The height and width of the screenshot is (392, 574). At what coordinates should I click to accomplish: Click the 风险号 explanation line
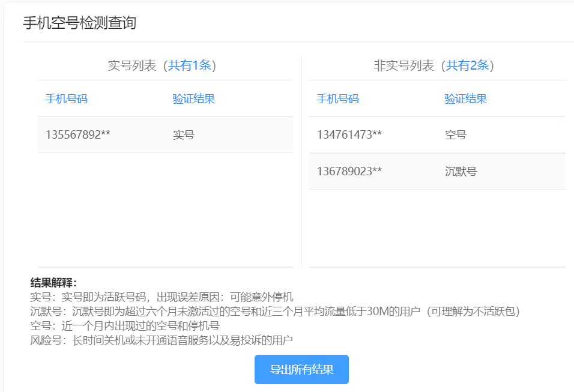(162, 341)
